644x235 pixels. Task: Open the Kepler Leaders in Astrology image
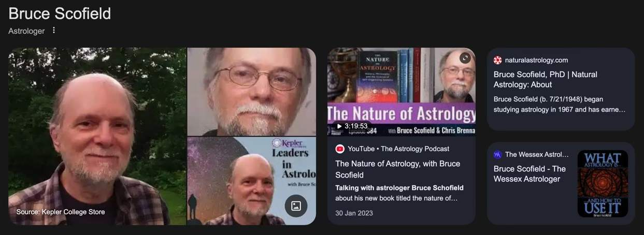click(251, 181)
